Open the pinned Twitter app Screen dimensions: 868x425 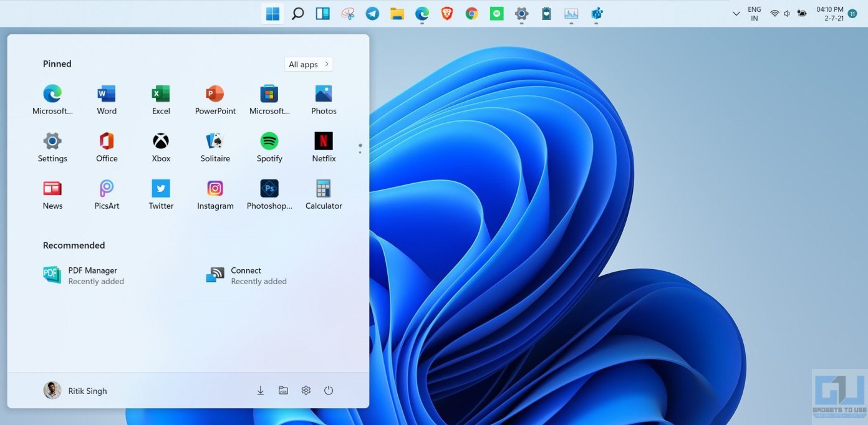(161, 189)
